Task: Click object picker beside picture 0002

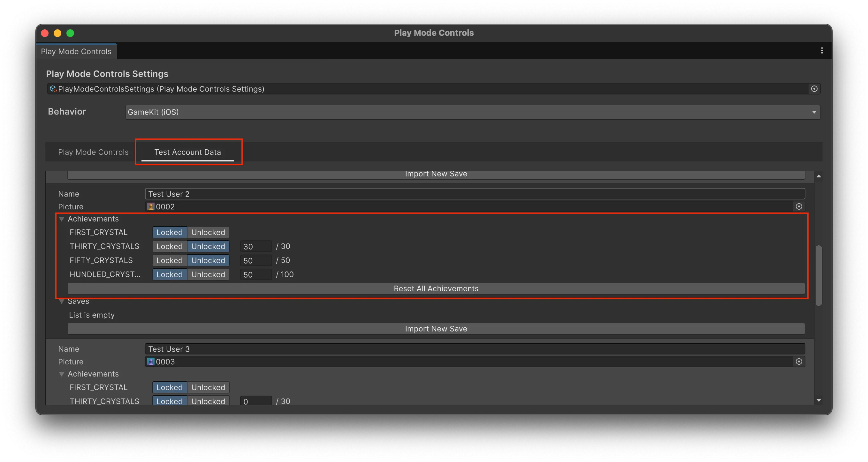Action: (799, 206)
